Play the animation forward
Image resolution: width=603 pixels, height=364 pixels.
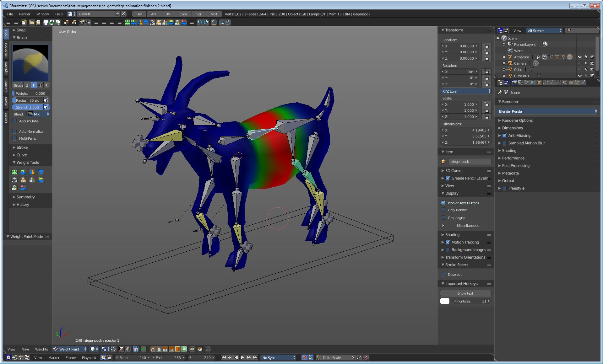pos(242,357)
